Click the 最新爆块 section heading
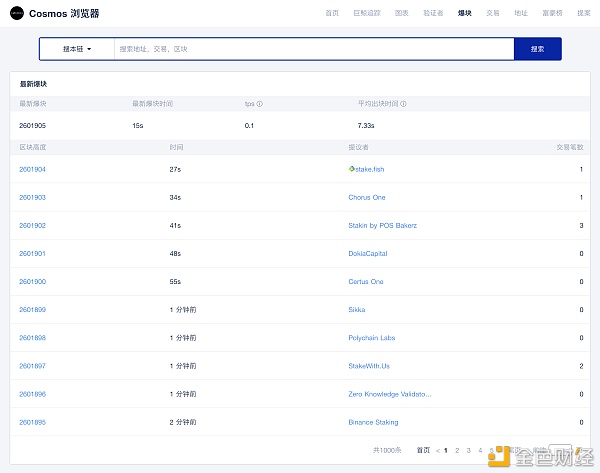 33,84
